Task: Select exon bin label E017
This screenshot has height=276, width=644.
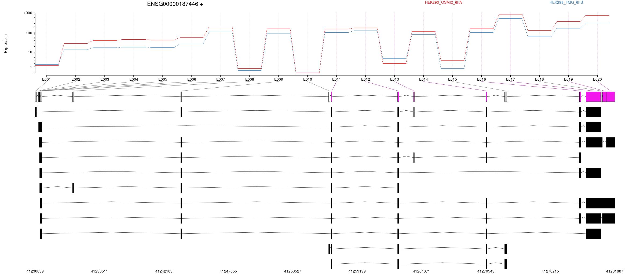Action: [x=510, y=79]
